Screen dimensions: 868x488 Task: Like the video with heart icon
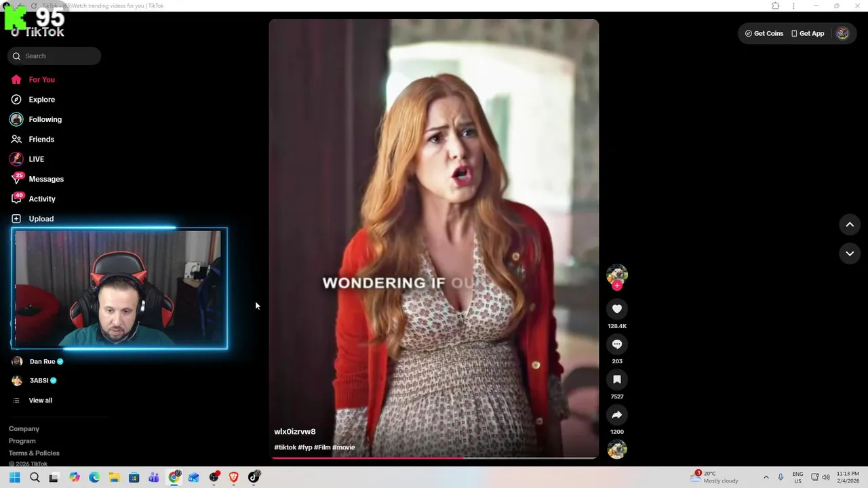(x=617, y=309)
